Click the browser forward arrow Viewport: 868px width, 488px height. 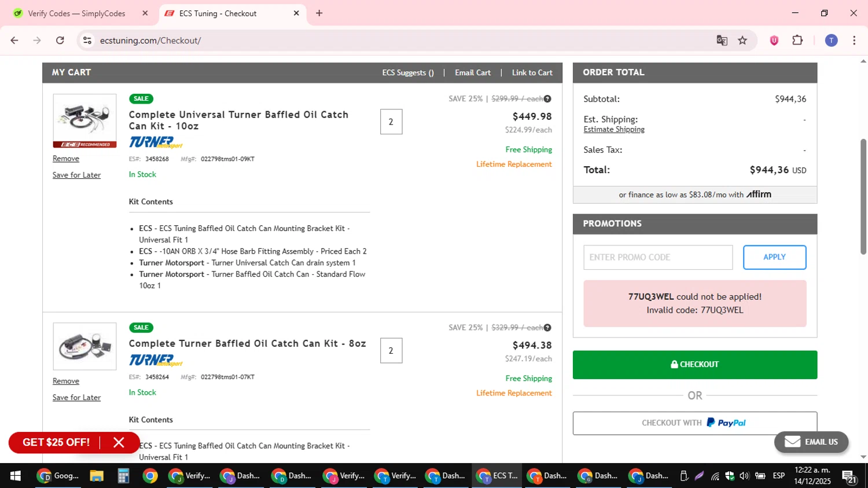[37, 41]
